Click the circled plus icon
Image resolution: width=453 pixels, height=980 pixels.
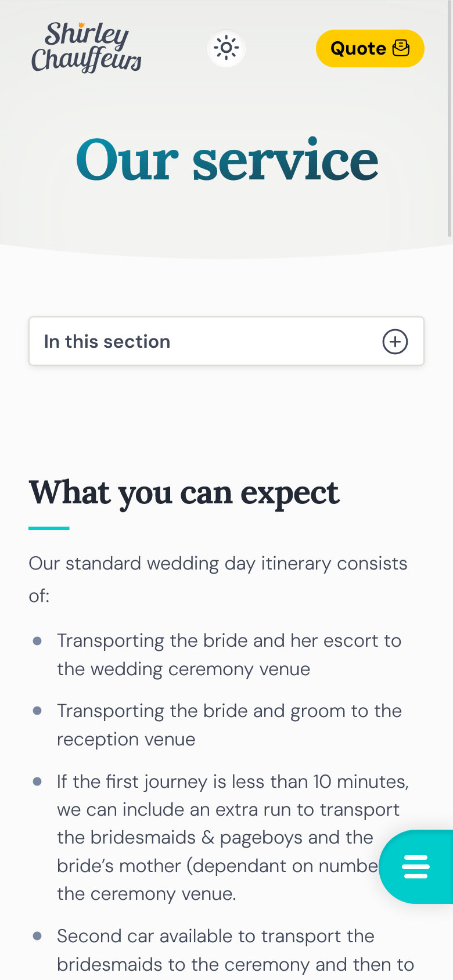395,341
